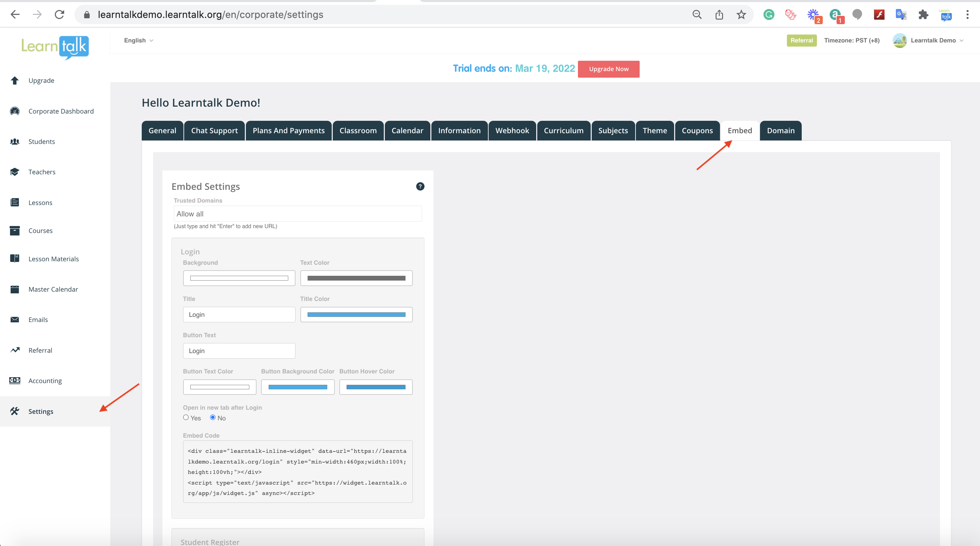Click the Accounting money icon in the sidebar
The width and height of the screenshot is (980, 546).
click(15, 380)
